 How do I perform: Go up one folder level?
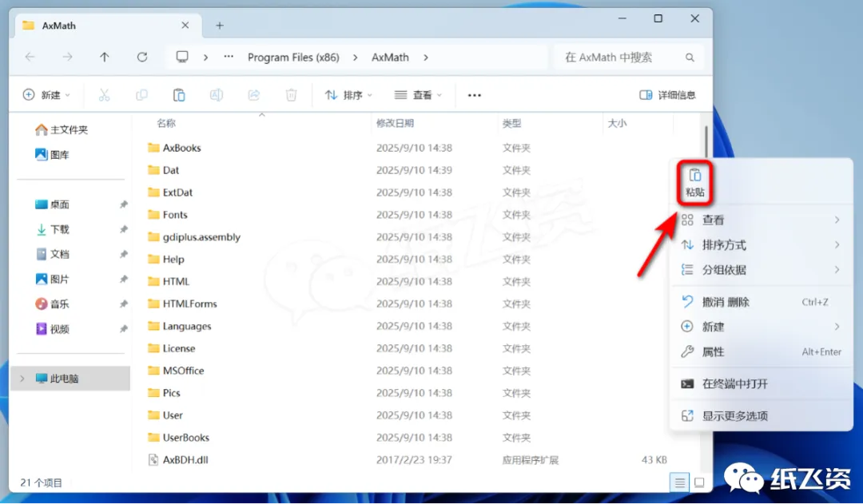point(104,58)
